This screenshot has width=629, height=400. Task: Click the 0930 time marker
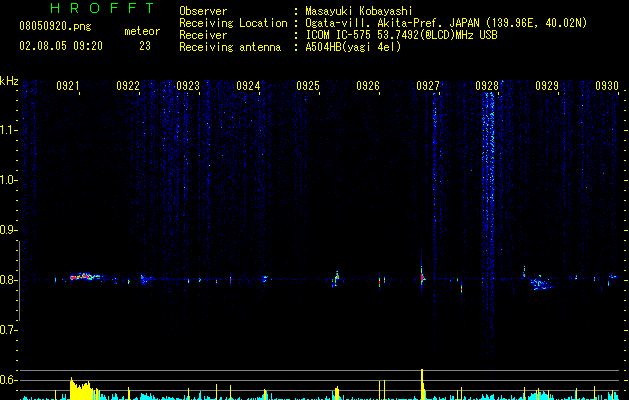[607, 85]
